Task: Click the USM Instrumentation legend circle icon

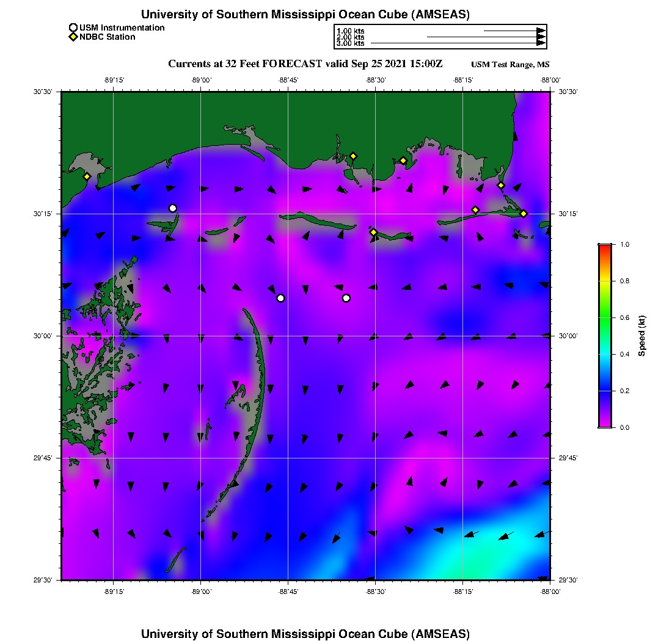Action: 73,28
